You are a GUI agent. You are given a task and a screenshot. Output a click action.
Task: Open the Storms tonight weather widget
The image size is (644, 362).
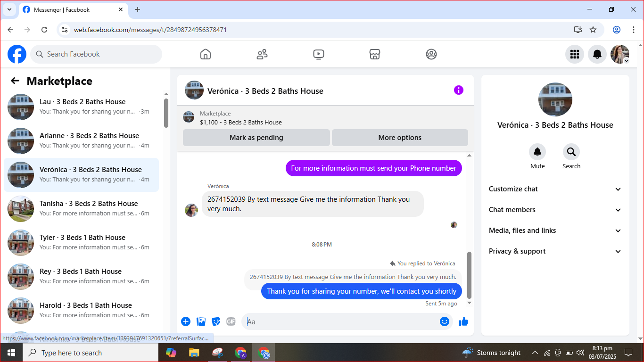(491, 353)
